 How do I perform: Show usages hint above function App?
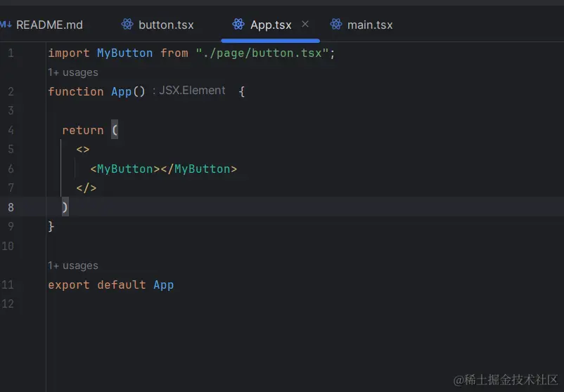coord(73,72)
